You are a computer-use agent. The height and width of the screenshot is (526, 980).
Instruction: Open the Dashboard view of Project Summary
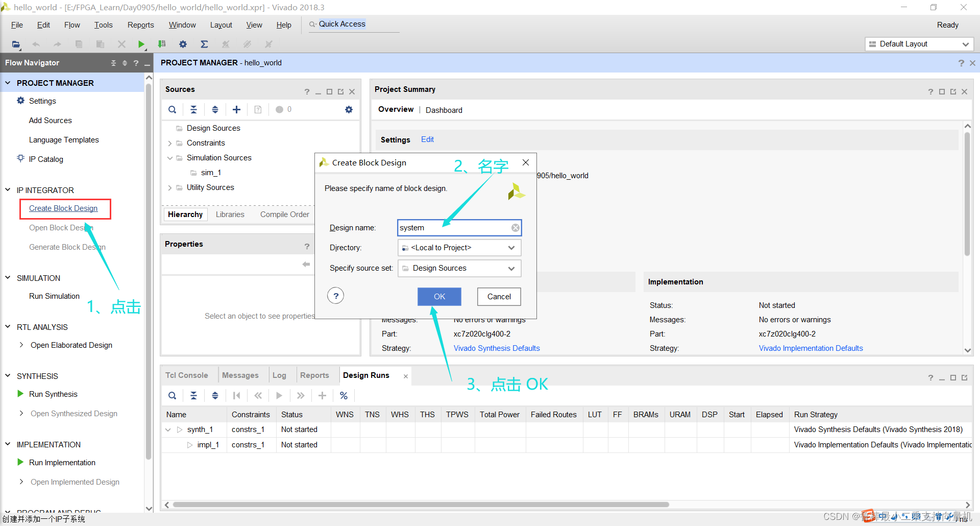(444, 110)
